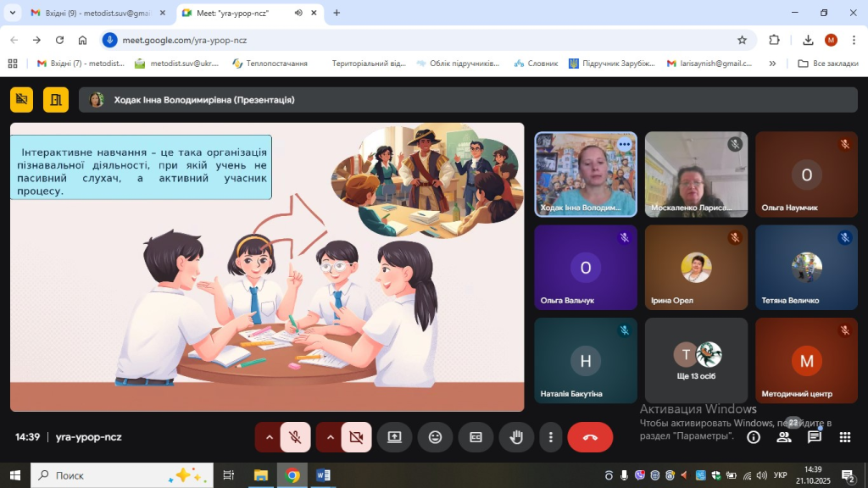
Task: Open meeting details info panel
Action: point(753,437)
